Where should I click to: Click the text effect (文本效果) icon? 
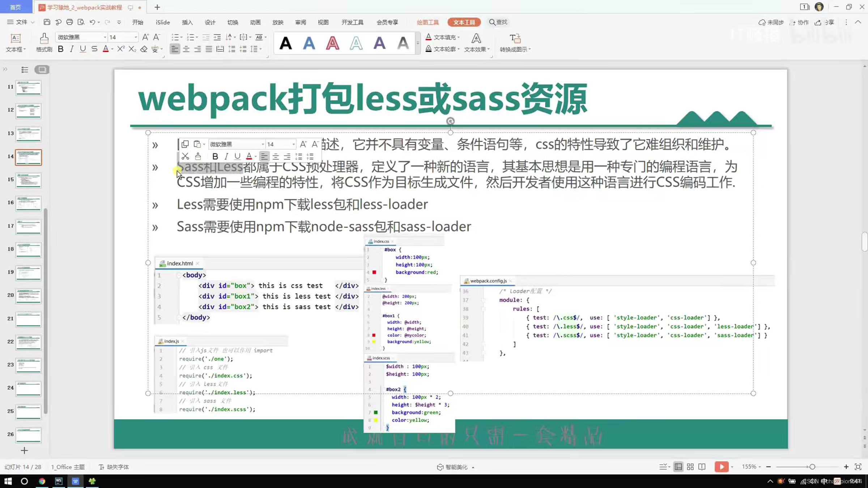point(476,38)
